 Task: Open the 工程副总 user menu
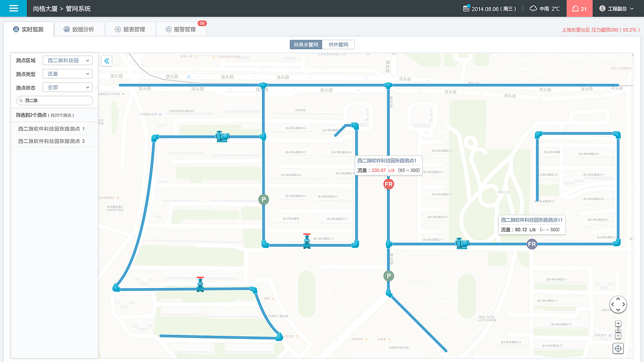[x=618, y=9]
